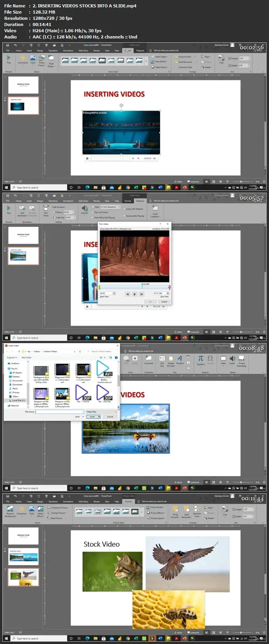Select the Minions AVI file in Insert Video
The width and height of the screenshot is (269, 644).
(104, 372)
